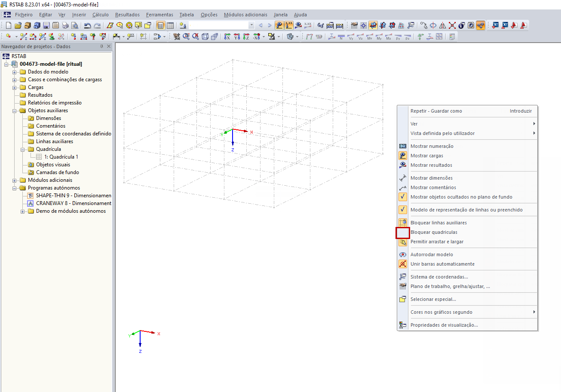Click the Vy shear force result icon
The width and height of the screenshot is (561, 392).
tap(351, 37)
